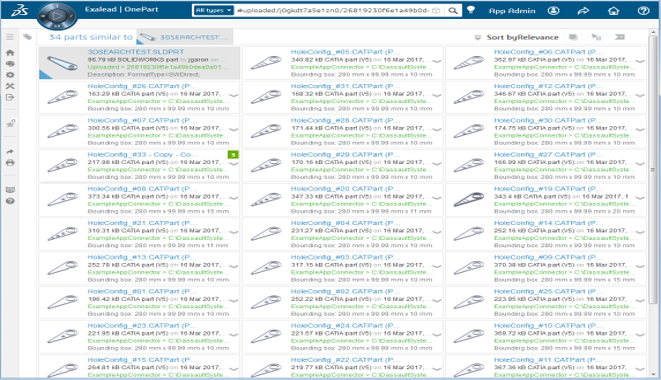This screenshot has height=380, width=661.
Task: Click the cloud-like icon below sidebar home
Action: pos(10,64)
